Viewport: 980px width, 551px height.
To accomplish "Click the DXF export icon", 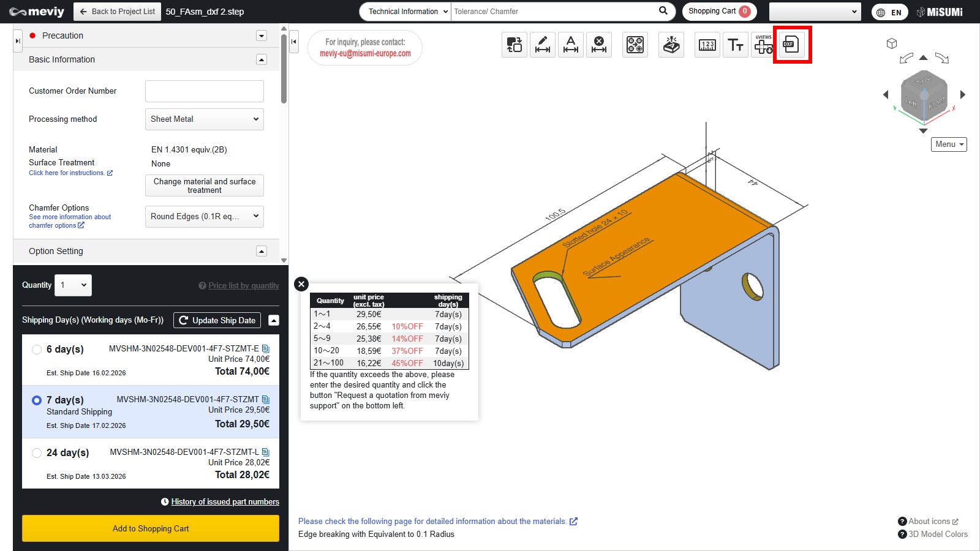I will 791,45.
